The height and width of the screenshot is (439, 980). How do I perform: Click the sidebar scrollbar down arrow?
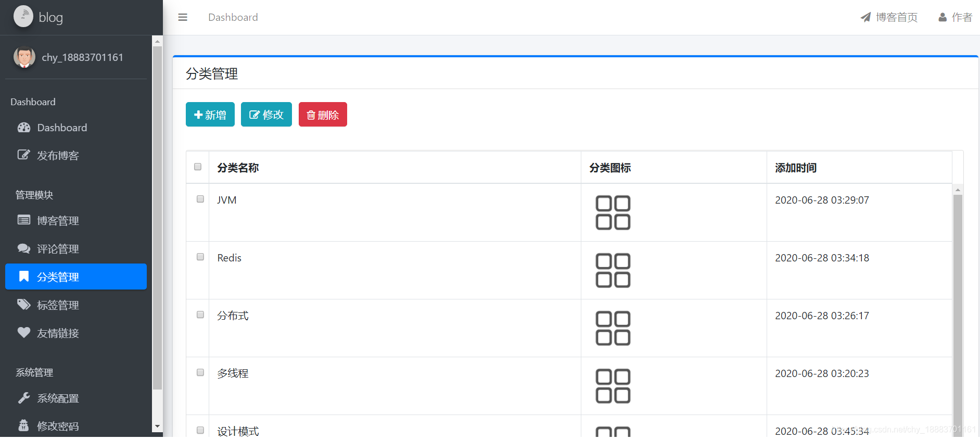point(157,427)
